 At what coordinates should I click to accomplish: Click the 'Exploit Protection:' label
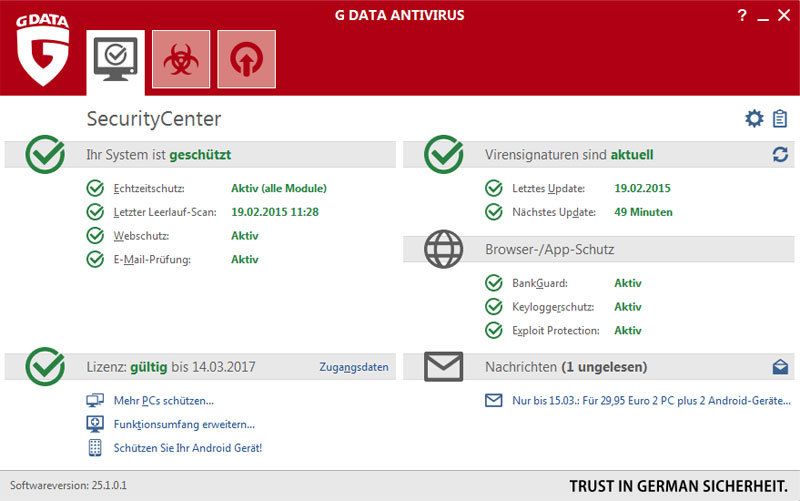click(x=556, y=330)
